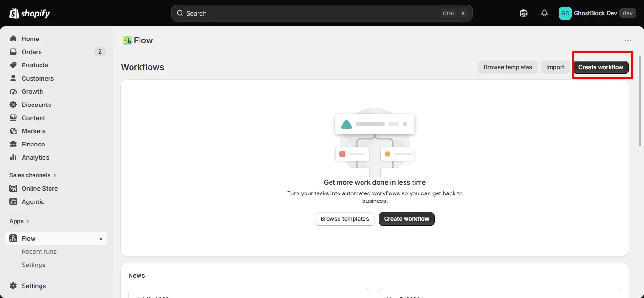
Task: Click the Analytics bar chart icon
Action: tap(13, 157)
